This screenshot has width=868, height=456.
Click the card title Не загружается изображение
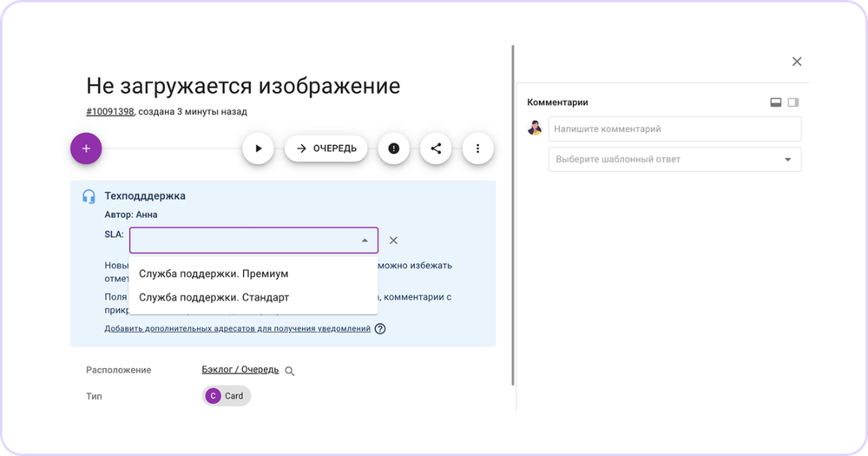click(x=243, y=86)
